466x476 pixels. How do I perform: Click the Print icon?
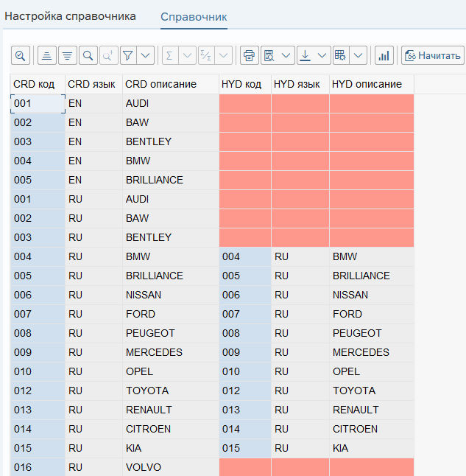coord(249,55)
